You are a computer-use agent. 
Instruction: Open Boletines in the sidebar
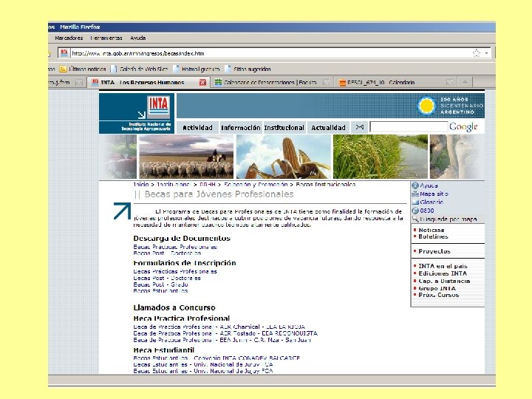433,236
